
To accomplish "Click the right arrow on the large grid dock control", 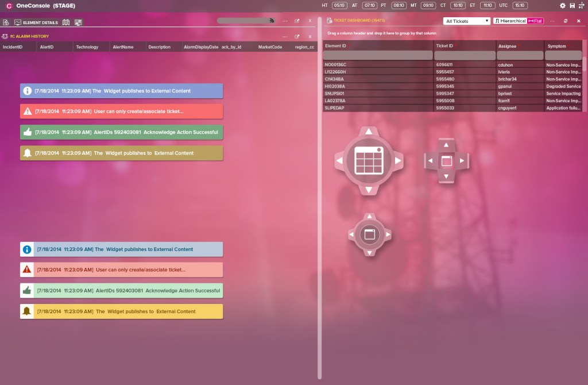I will point(398,161).
